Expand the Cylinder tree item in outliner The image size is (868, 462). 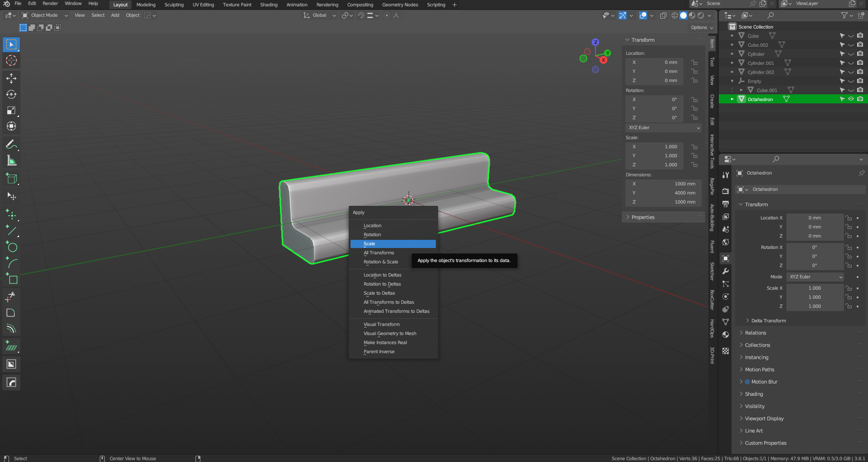coord(732,53)
